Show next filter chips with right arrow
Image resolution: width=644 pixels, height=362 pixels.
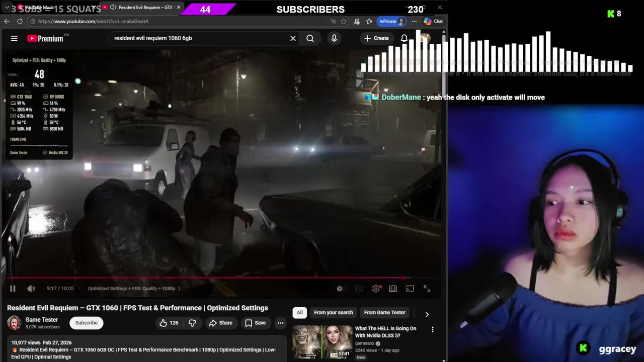point(427,314)
